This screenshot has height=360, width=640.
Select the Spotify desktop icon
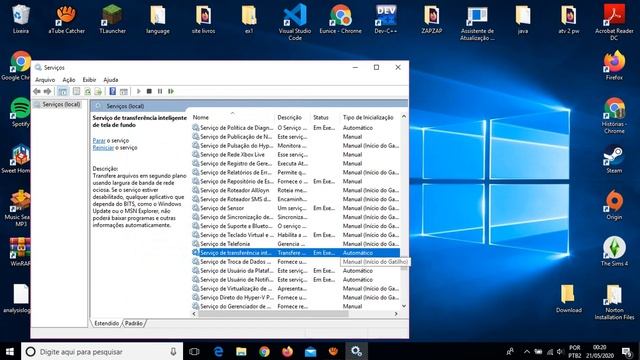[20, 112]
